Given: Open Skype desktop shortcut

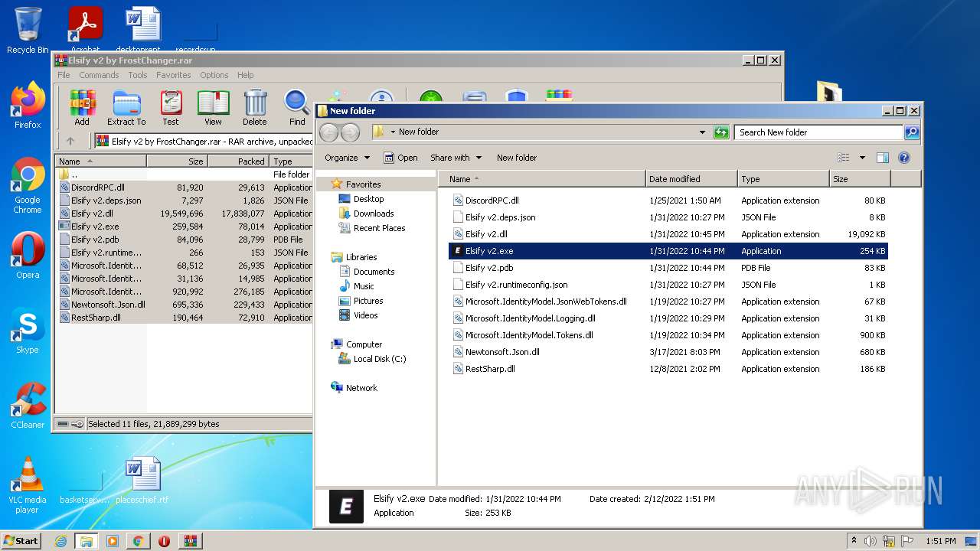Looking at the screenshot, I should 28,331.
